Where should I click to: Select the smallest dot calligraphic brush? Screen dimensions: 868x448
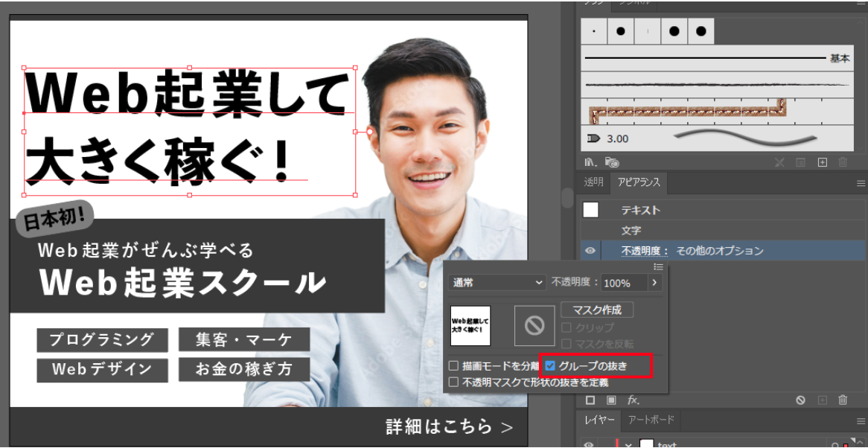pos(594,31)
